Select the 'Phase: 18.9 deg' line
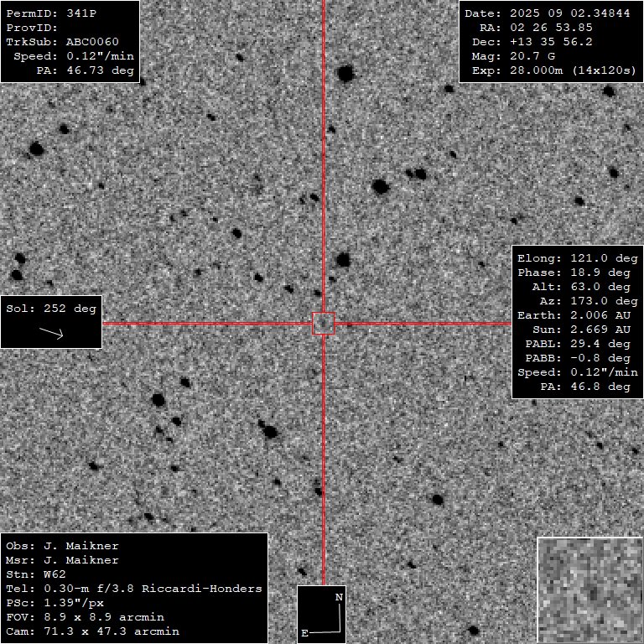Viewport: 644px width, 644px height. [574, 273]
